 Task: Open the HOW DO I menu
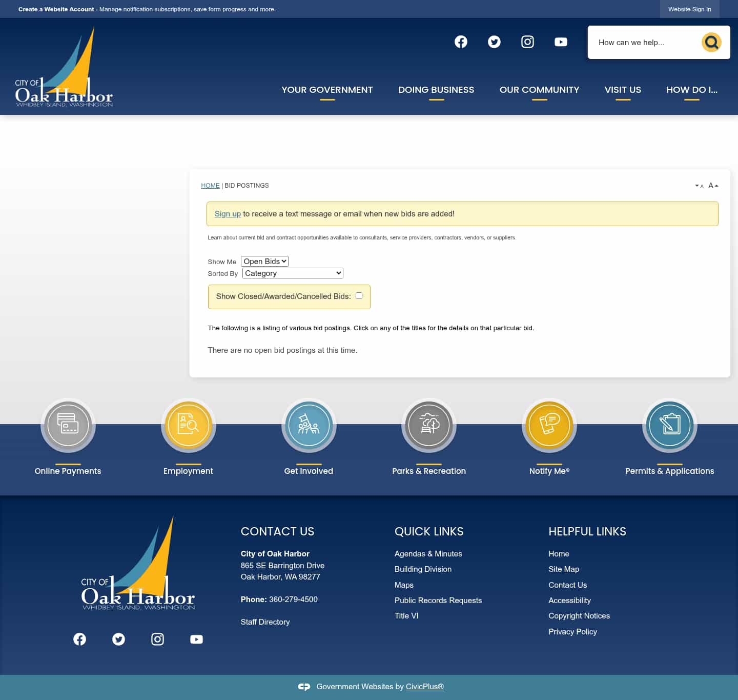[691, 90]
